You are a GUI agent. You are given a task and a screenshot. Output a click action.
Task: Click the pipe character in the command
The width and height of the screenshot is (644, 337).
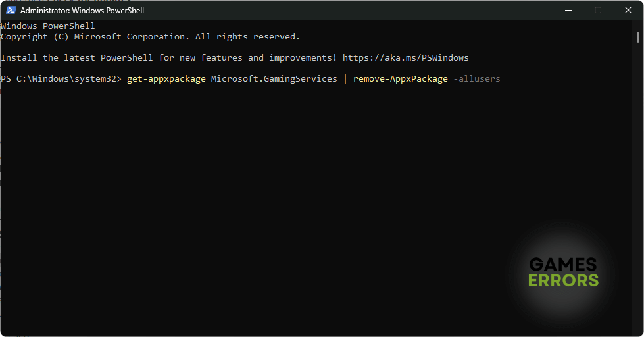(345, 79)
